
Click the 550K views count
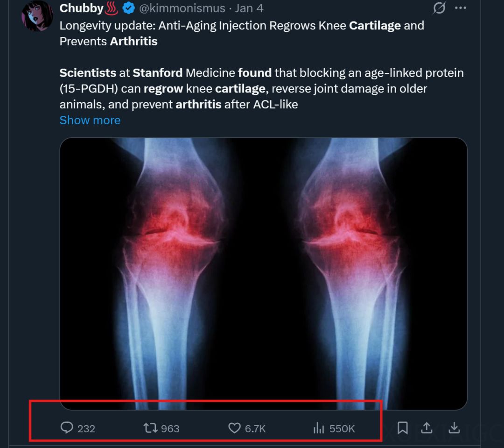click(342, 428)
